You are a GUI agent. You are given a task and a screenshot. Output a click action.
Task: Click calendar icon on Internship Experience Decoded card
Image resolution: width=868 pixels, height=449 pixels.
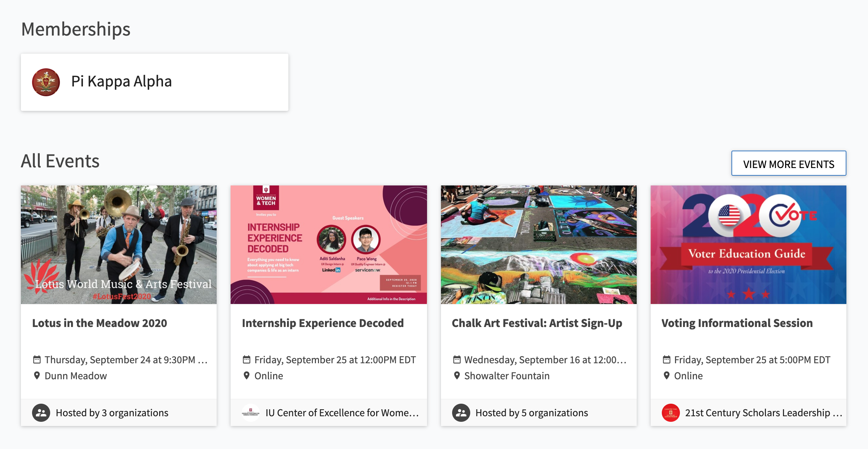click(247, 359)
